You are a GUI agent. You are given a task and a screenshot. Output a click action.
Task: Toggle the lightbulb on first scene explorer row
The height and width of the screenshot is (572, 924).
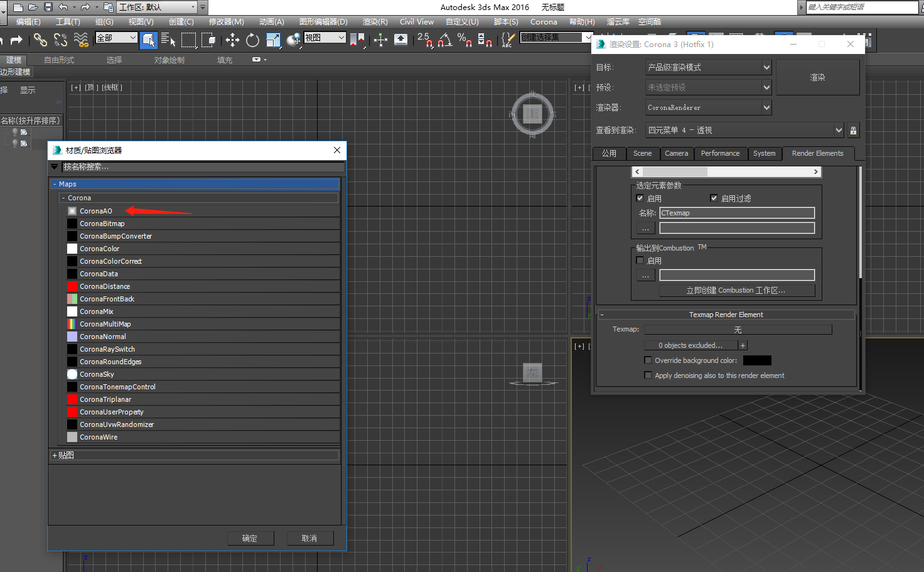[15, 132]
